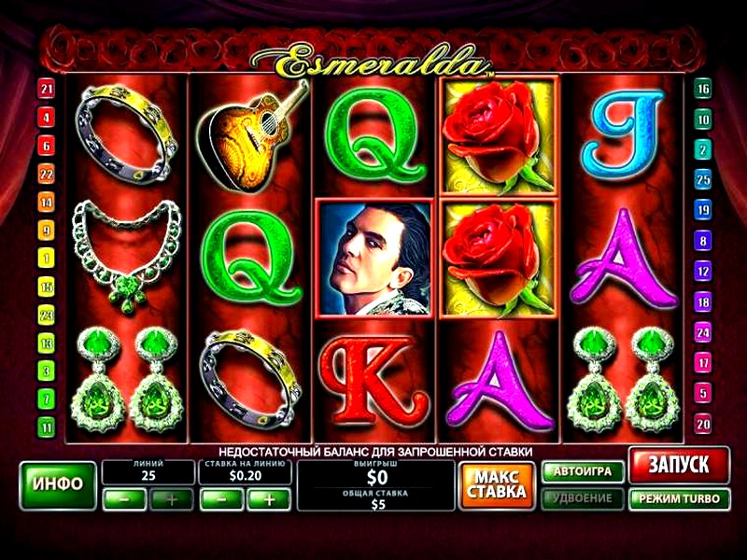Click the emerald necklace symbol on the first reel
This screenshot has width=747, height=560.
pos(127,257)
